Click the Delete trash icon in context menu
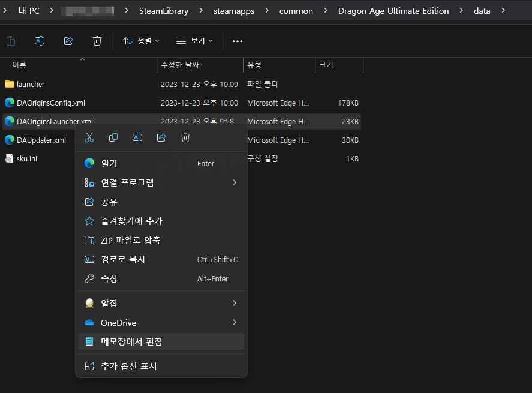532x393 pixels. click(185, 137)
